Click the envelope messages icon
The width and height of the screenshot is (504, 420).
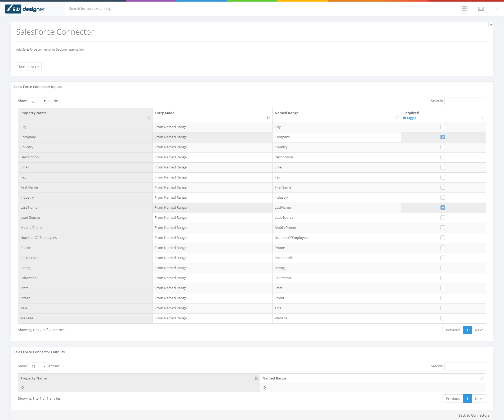click(481, 9)
